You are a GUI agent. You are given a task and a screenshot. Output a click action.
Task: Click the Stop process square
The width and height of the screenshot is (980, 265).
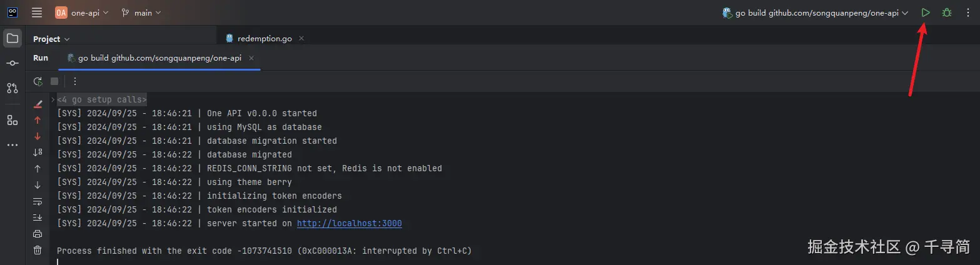pos(54,81)
